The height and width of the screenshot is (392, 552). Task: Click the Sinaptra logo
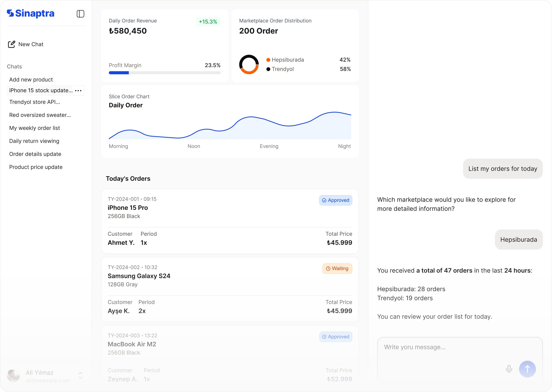click(x=30, y=14)
